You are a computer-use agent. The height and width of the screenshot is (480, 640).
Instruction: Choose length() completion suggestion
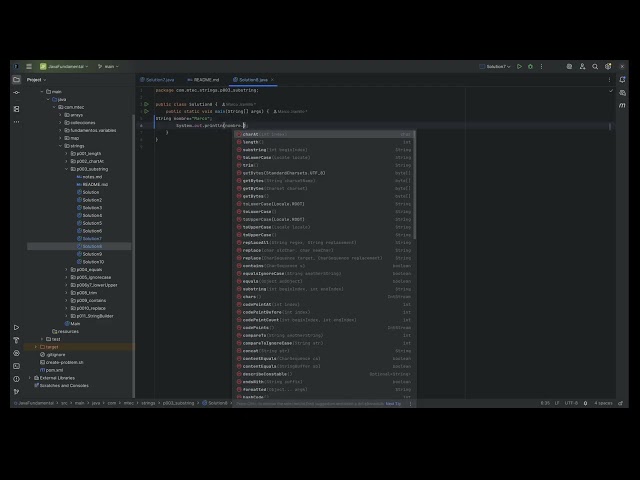324,142
